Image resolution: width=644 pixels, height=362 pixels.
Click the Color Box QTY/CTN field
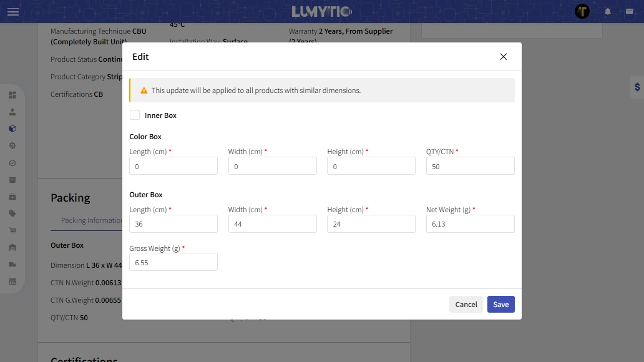click(x=470, y=166)
